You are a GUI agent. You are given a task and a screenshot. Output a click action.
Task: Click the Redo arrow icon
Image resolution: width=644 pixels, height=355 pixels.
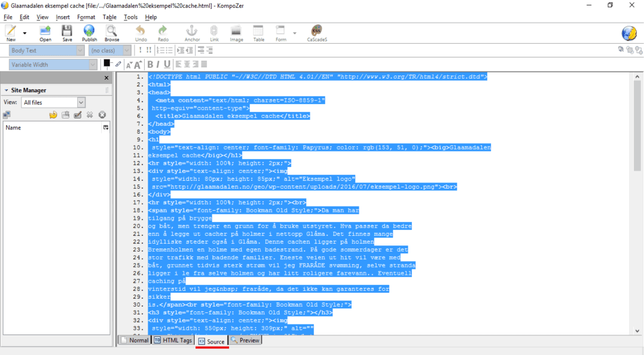[163, 33]
